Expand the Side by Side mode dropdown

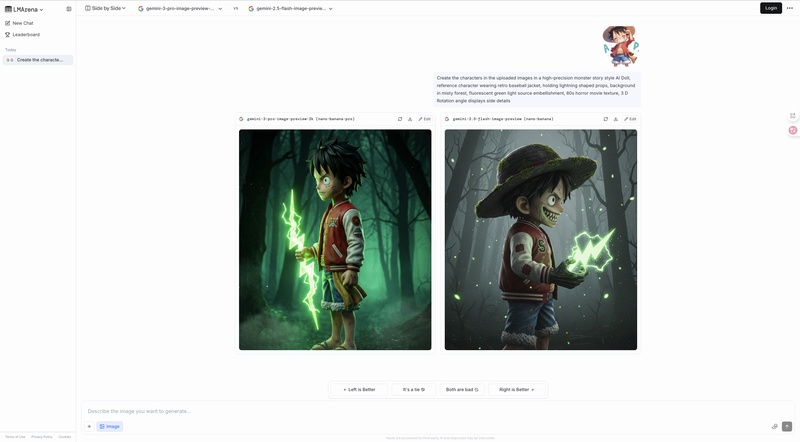point(106,8)
